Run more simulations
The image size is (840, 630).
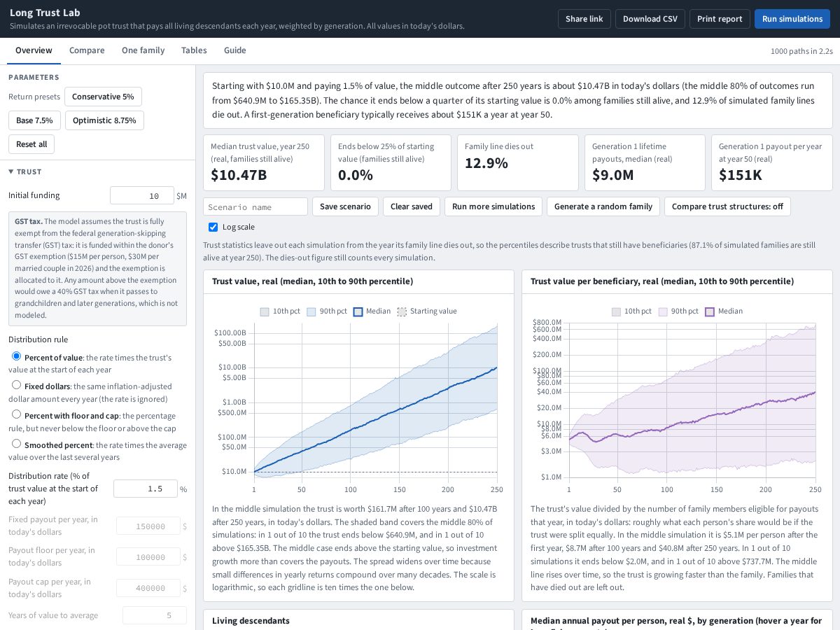tap(493, 206)
